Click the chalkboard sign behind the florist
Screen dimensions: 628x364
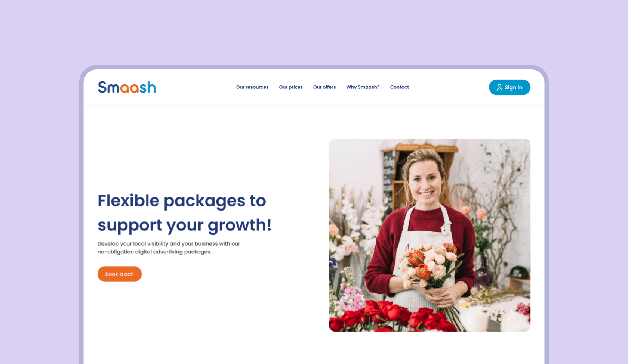coord(388,175)
